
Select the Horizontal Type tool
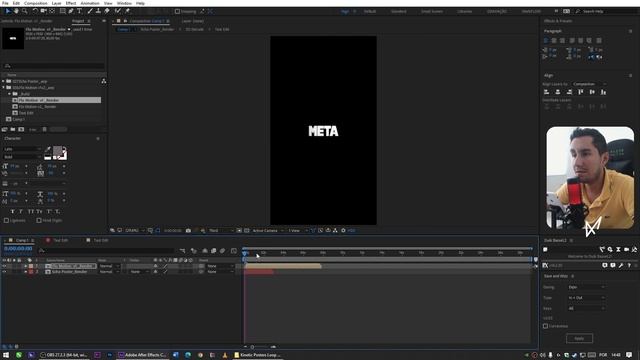80,11
